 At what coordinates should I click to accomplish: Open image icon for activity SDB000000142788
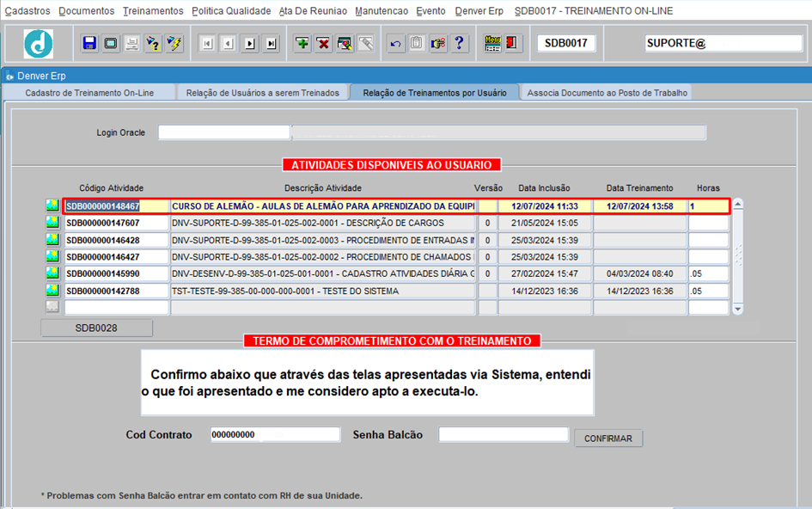[52, 291]
